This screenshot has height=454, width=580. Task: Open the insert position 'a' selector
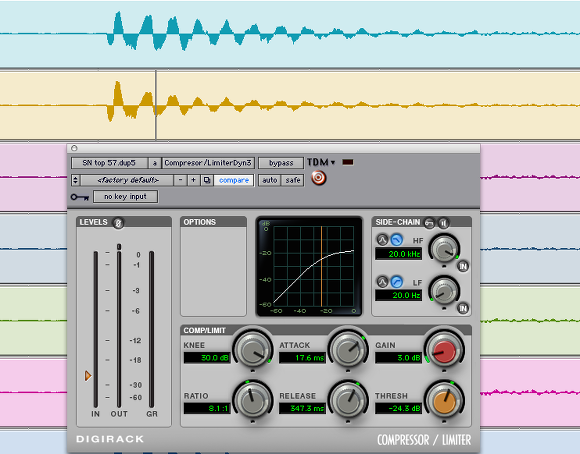tap(155, 163)
